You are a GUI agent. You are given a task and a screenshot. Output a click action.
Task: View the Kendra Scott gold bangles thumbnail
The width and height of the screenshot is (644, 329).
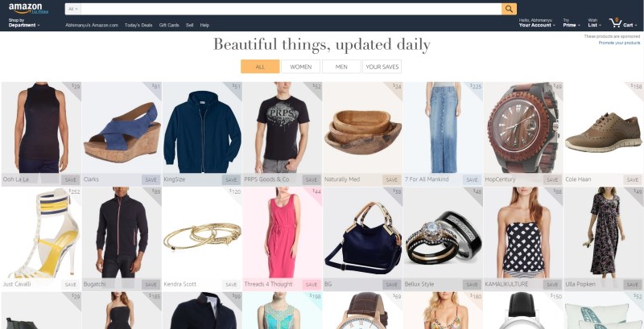(x=202, y=234)
